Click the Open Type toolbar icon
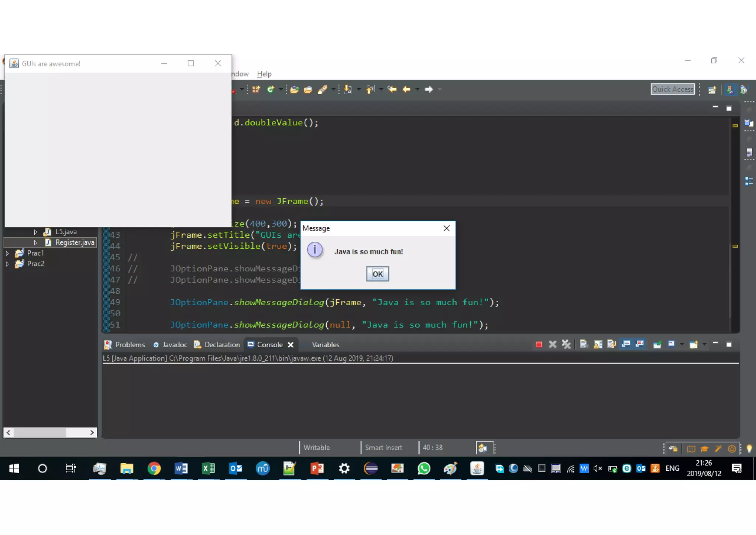756x535 pixels. [x=295, y=89]
